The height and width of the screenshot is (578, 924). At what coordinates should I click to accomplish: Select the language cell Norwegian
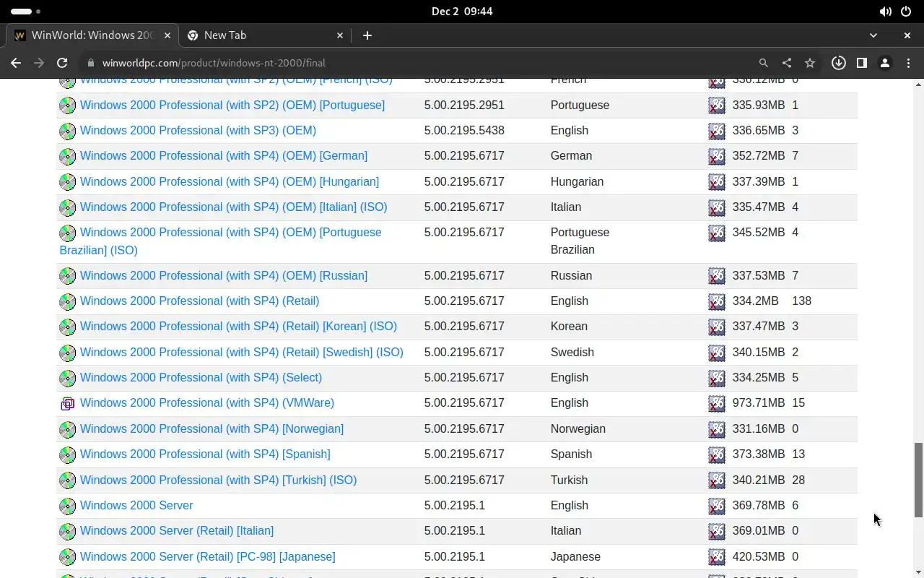pyautogui.click(x=577, y=428)
